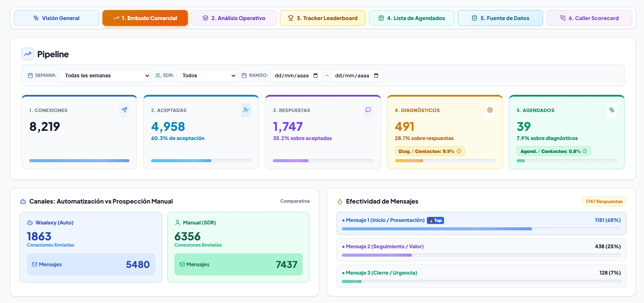This screenshot has width=644, height=303.
Task: Open the 5. Fuente de Datos tab
Action: (x=500, y=18)
